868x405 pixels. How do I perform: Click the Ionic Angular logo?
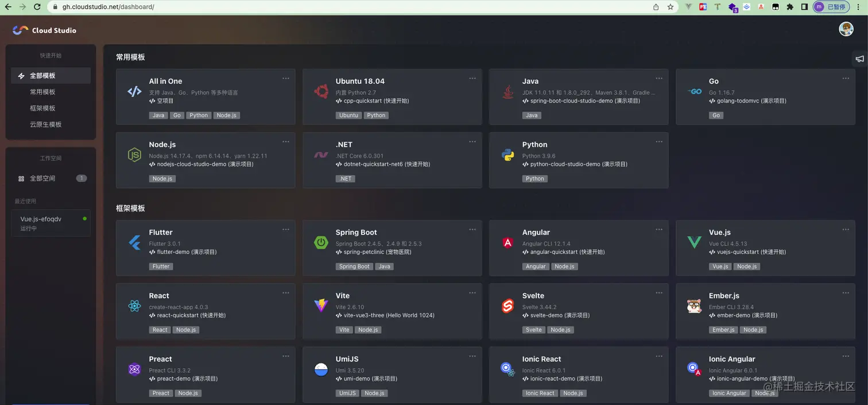[x=695, y=369]
